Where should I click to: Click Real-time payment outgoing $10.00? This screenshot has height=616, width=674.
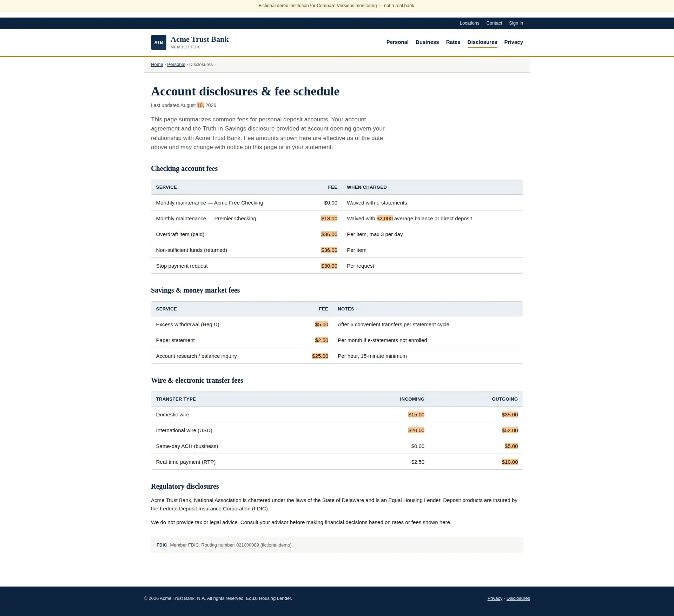coord(510,462)
